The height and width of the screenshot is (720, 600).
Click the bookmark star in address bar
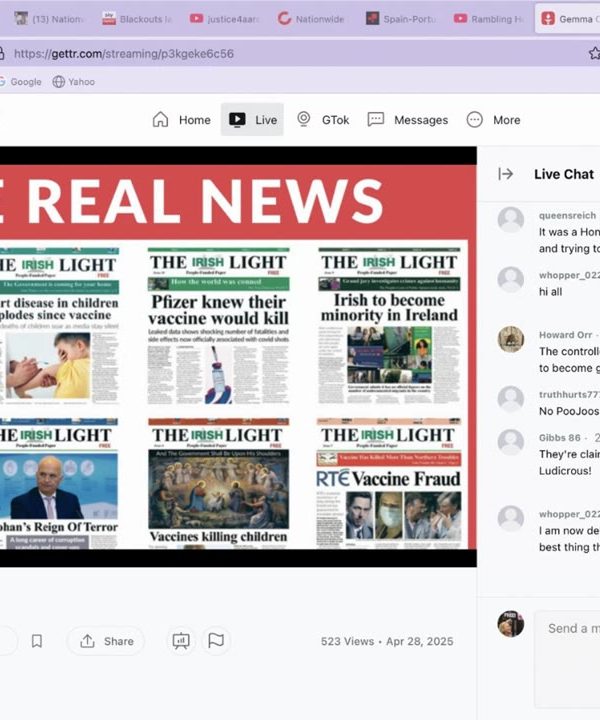[x=594, y=53]
